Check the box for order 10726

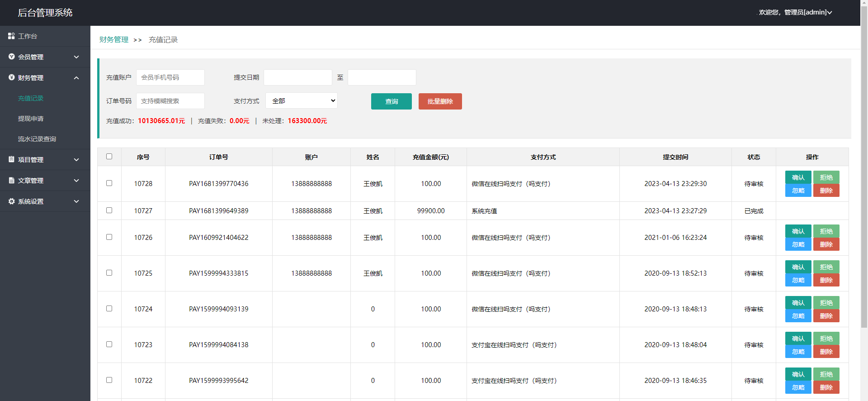(x=109, y=237)
